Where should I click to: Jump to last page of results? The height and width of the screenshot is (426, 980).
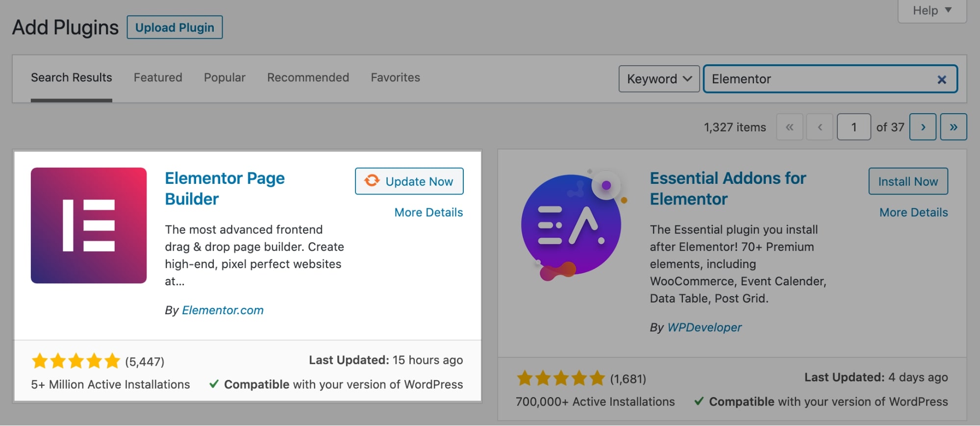[954, 127]
